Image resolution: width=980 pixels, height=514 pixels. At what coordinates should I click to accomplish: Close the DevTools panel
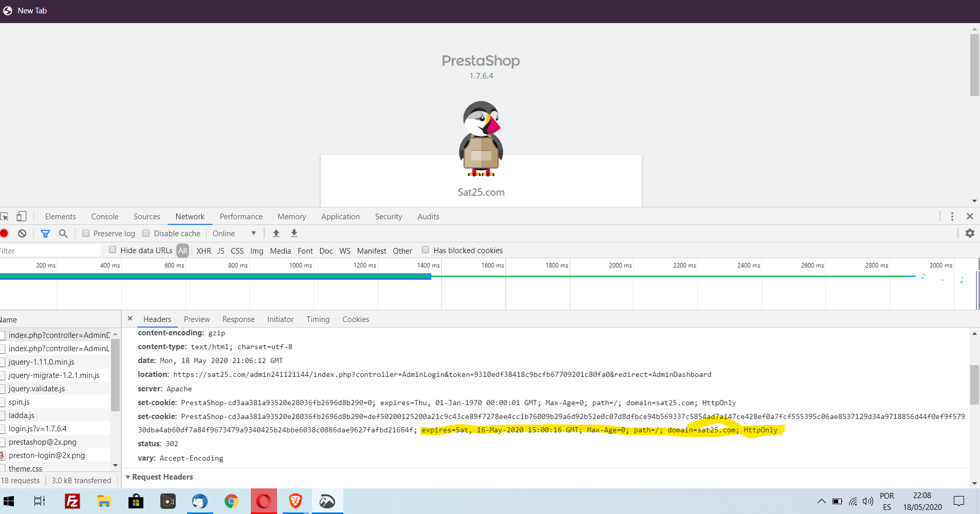[x=970, y=216]
